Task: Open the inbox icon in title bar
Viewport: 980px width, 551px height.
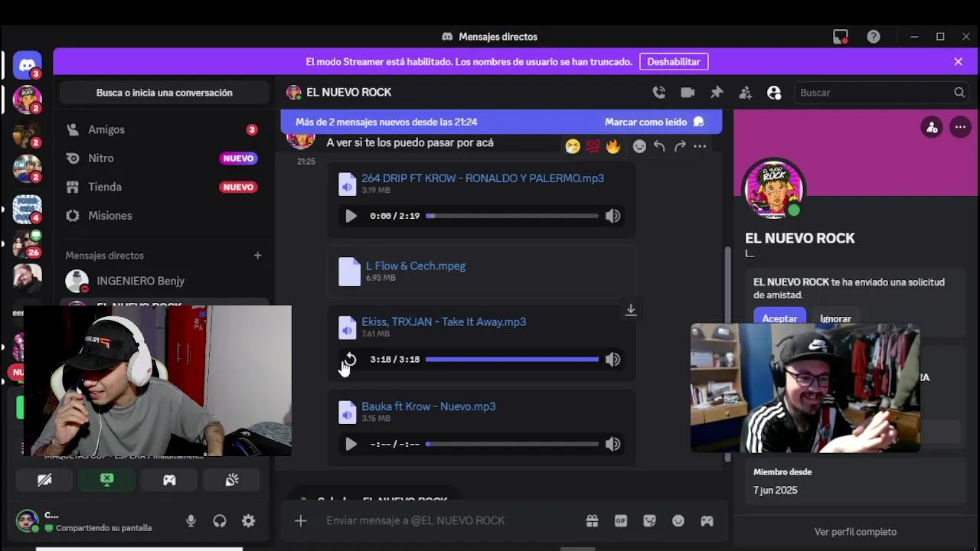Action: pyautogui.click(x=841, y=37)
